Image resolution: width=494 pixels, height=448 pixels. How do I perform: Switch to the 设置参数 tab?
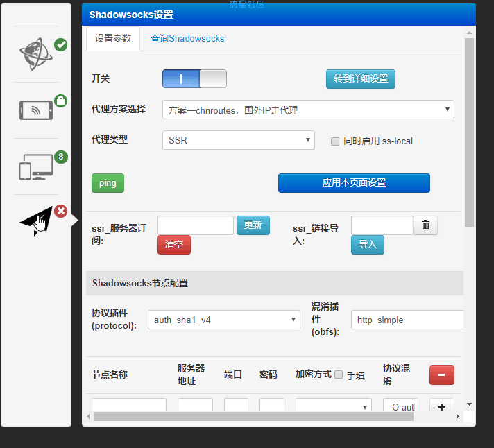(113, 38)
